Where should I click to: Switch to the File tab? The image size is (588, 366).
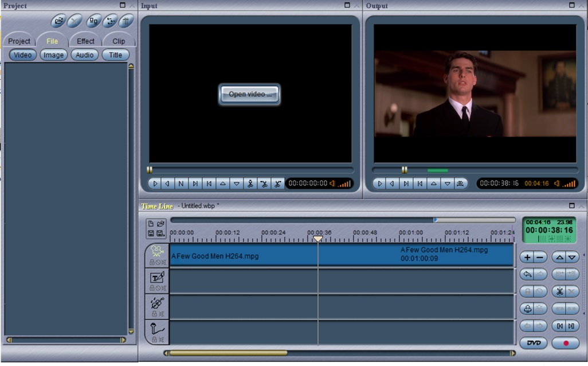click(x=52, y=41)
